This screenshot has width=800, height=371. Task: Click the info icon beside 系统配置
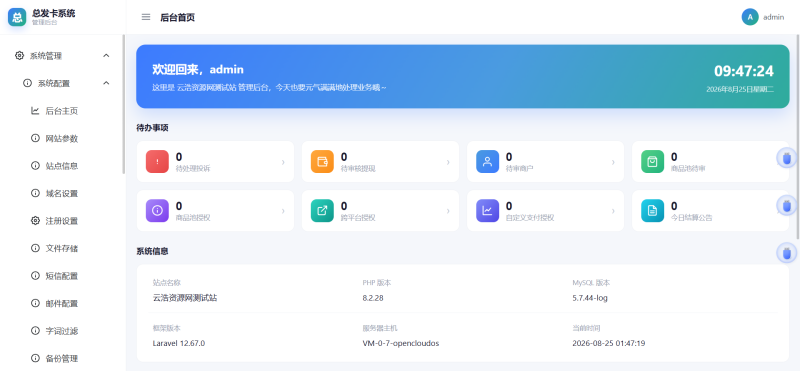point(28,83)
